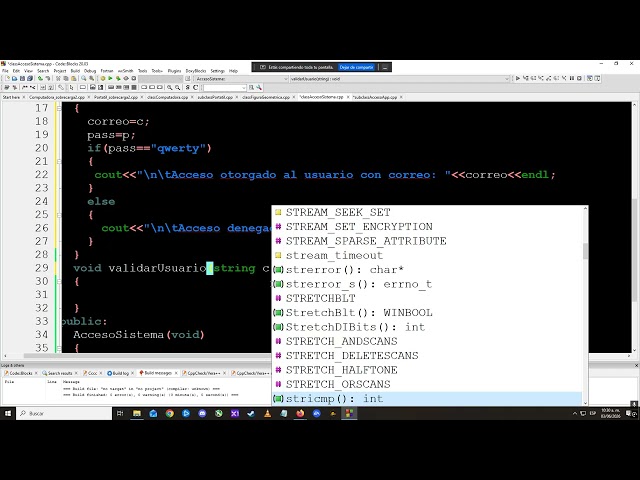Click the Build and run icon

click(x=118, y=78)
